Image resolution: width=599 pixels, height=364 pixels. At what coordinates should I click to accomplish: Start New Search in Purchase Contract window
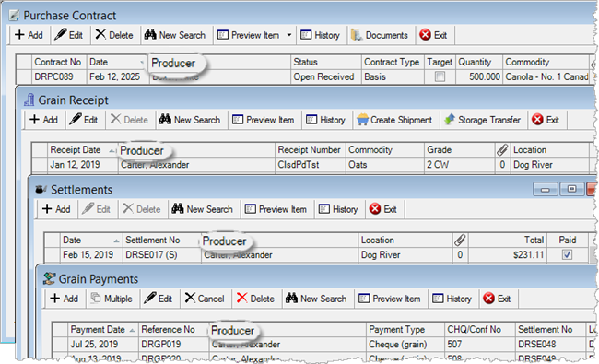click(x=175, y=35)
